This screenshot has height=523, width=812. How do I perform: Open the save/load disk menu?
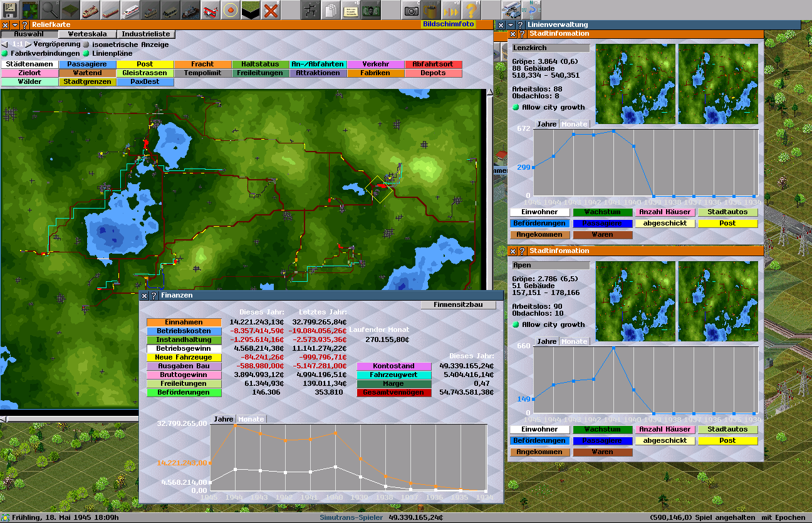(10, 10)
